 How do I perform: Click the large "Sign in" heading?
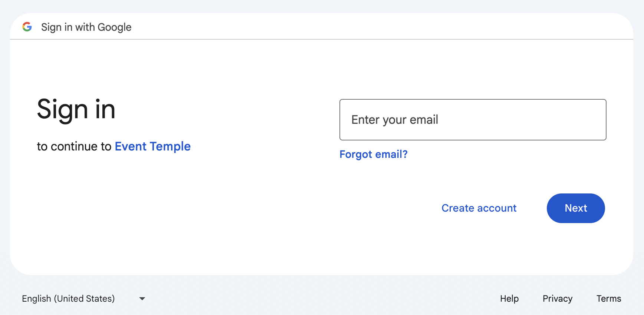pyautogui.click(x=76, y=109)
